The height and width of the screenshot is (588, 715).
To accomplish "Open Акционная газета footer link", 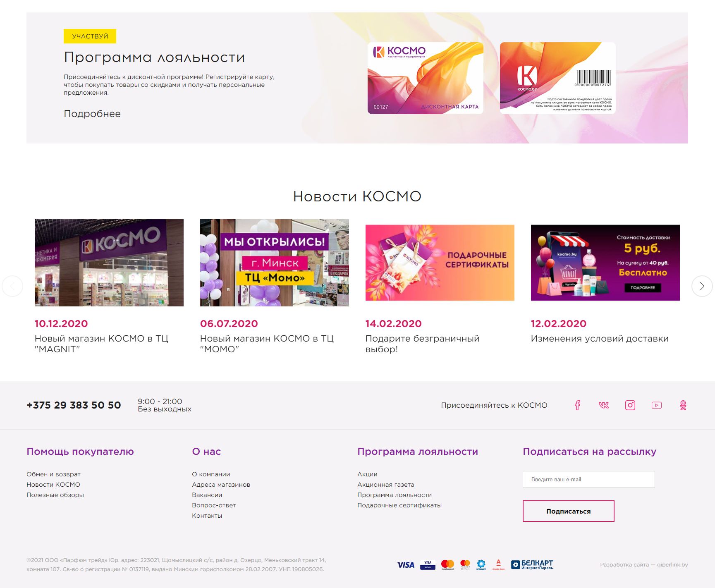I will (x=386, y=485).
